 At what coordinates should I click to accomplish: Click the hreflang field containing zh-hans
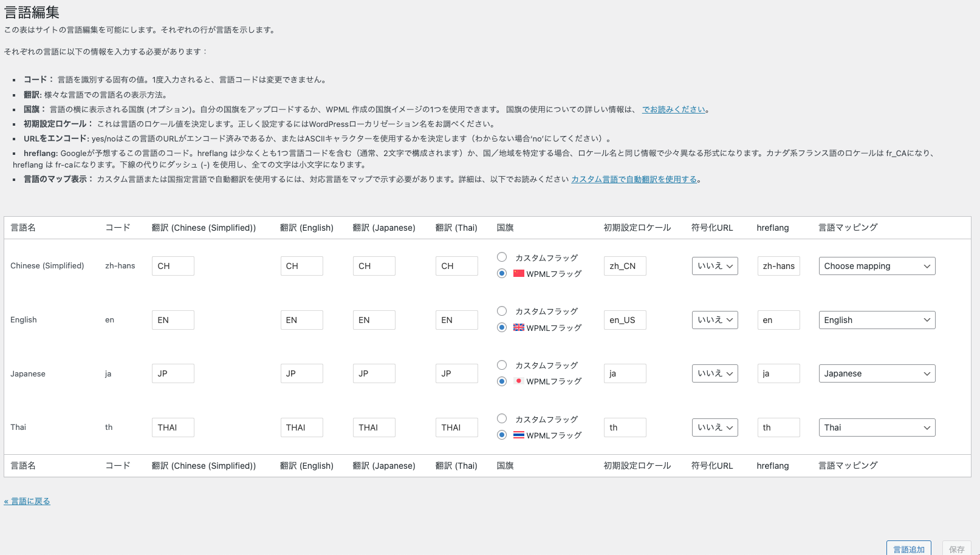(778, 266)
